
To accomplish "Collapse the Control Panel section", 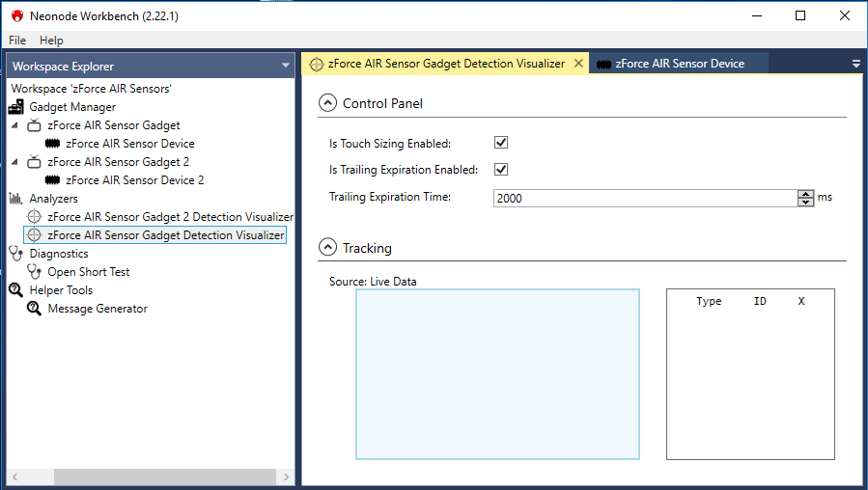I will 327,103.
